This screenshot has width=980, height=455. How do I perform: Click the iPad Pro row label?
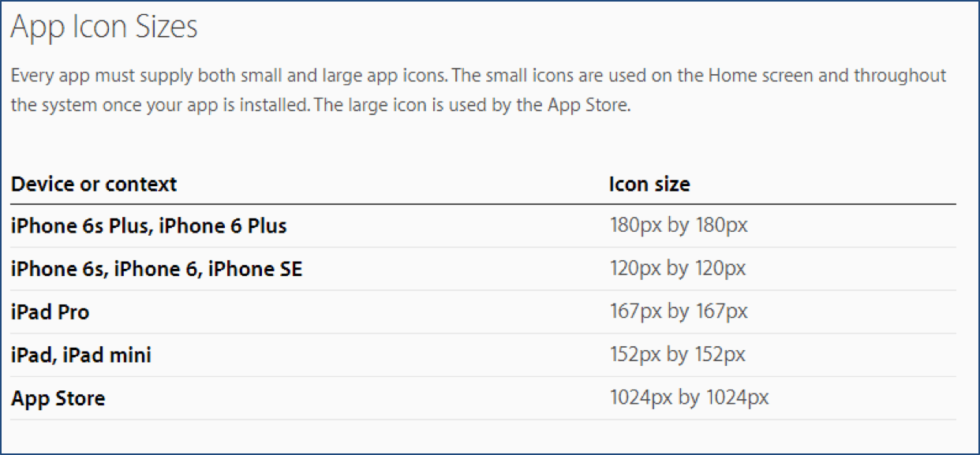pos(50,312)
